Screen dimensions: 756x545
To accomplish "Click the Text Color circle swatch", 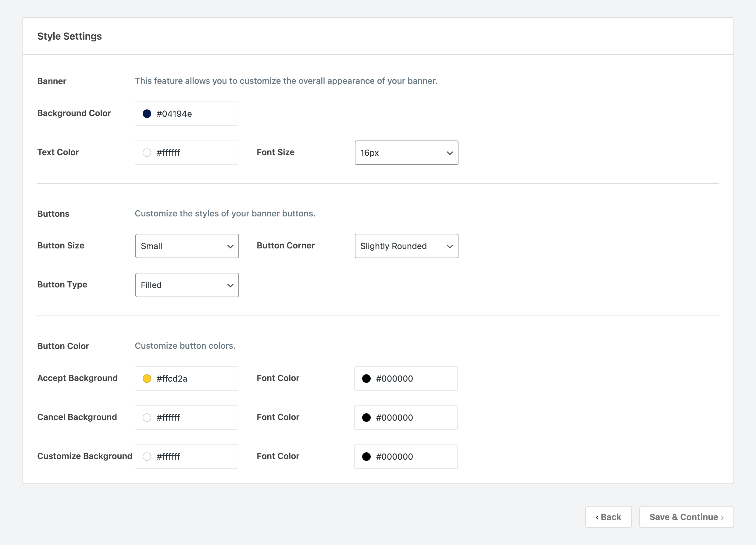I will [147, 152].
